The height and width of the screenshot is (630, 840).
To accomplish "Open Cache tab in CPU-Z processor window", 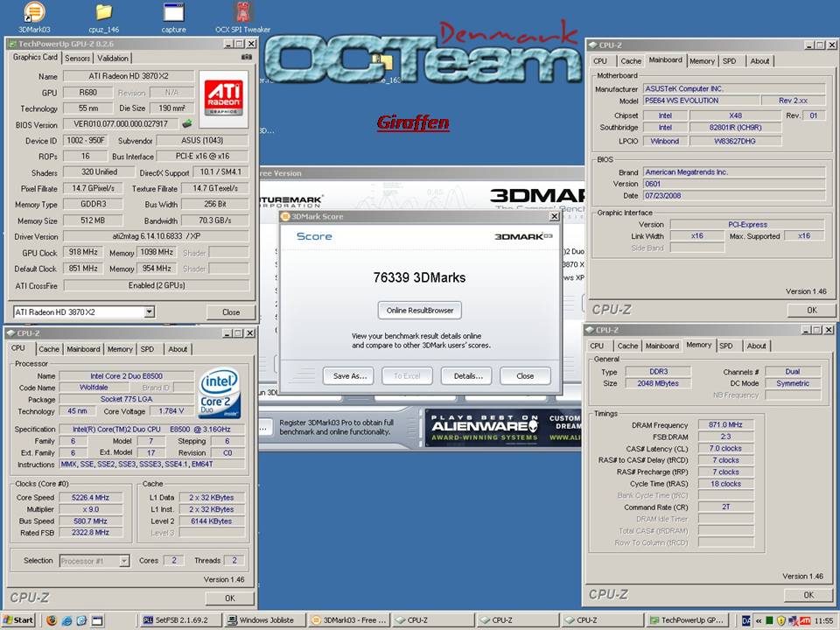I will [x=49, y=349].
